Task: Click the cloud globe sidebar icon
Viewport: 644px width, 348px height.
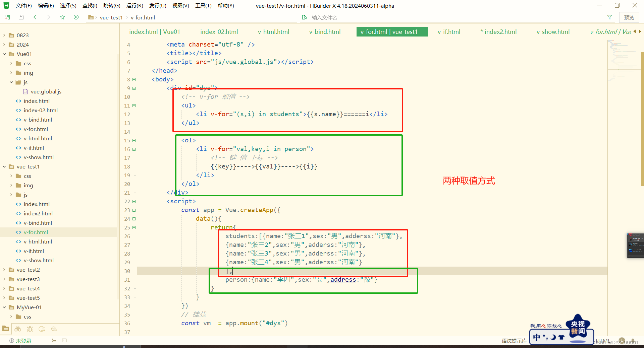Action: [x=54, y=329]
